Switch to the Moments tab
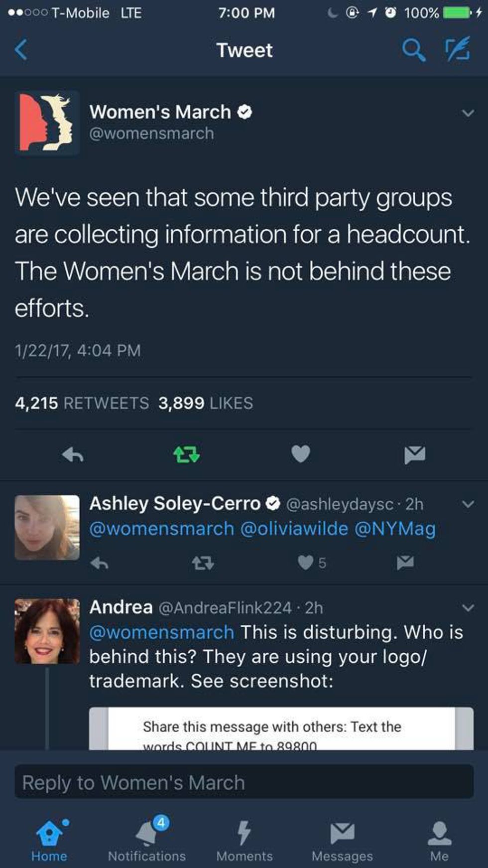The image size is (488, 868). [244, 840]
